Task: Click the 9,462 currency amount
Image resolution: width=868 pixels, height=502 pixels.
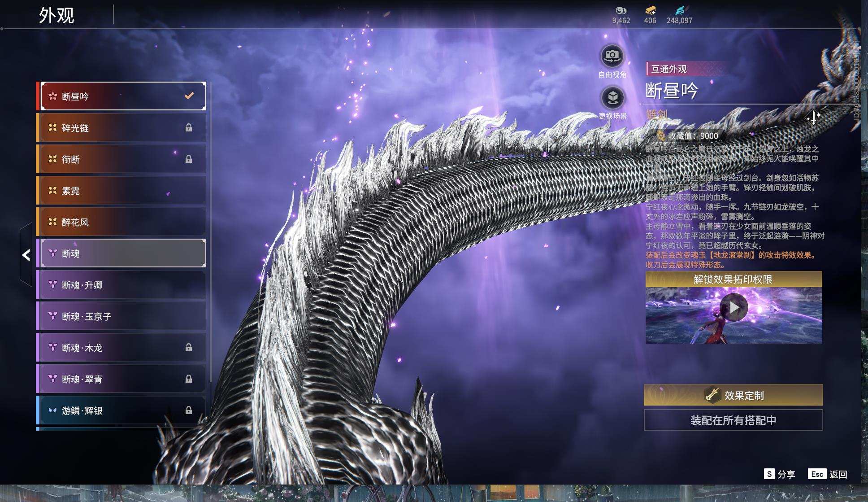Action: tap(621, 21)
